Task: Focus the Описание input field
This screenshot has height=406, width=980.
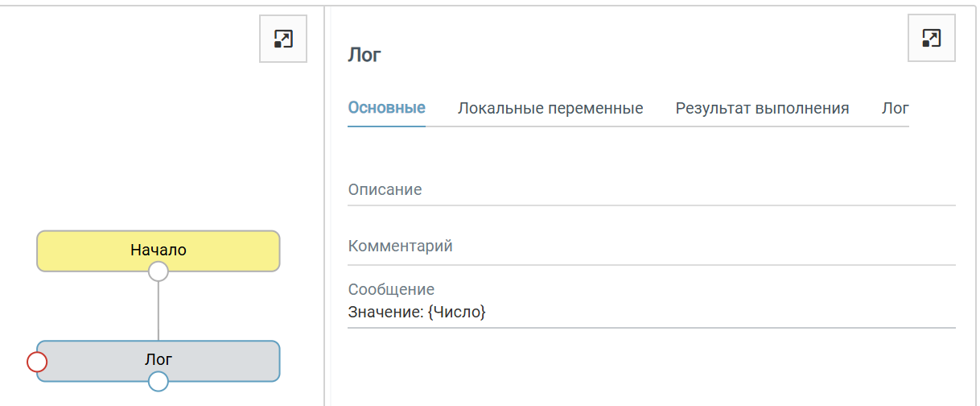Action: coord(651,191)
